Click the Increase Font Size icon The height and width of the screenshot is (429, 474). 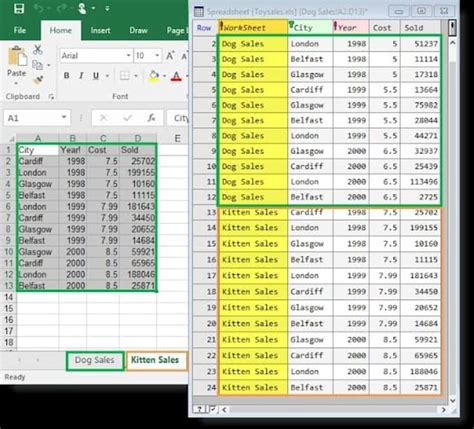pos(170,55)
